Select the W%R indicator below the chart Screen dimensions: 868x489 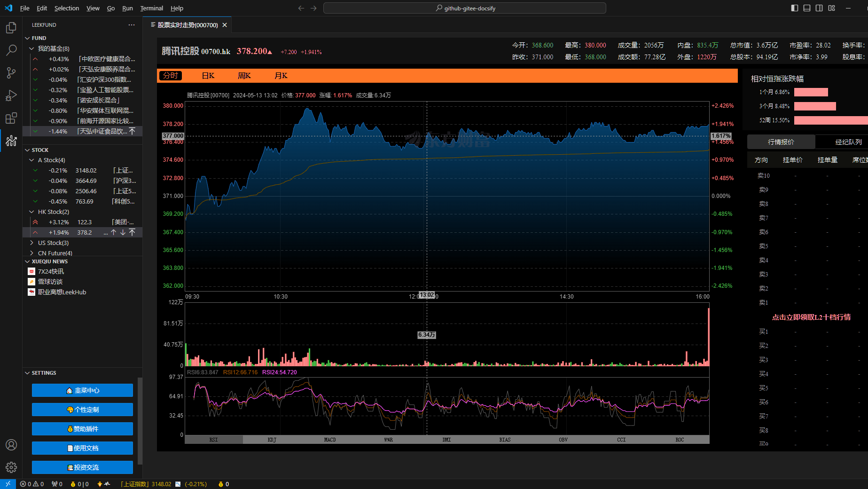389,440
